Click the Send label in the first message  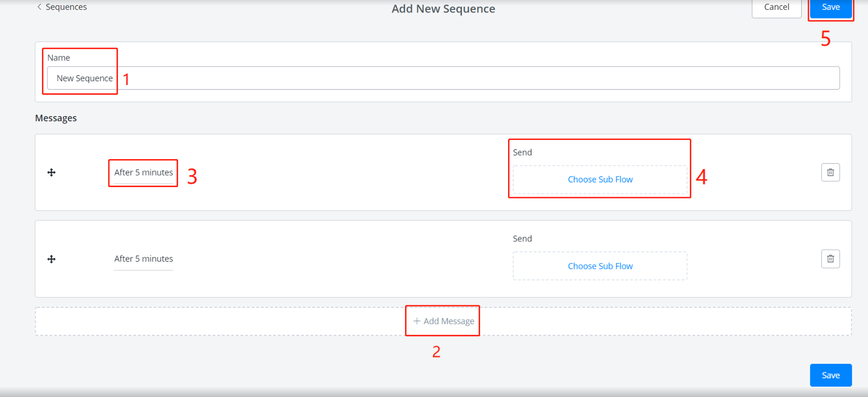522,152
